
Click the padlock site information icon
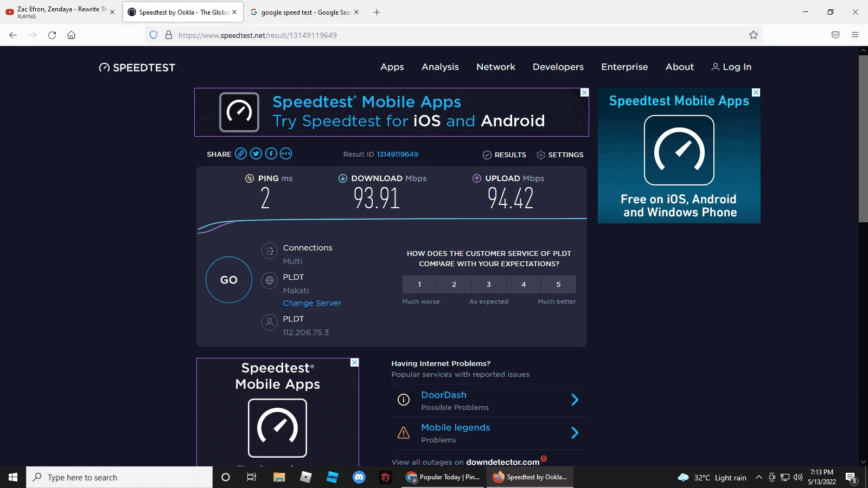click(x=169, y=35)
